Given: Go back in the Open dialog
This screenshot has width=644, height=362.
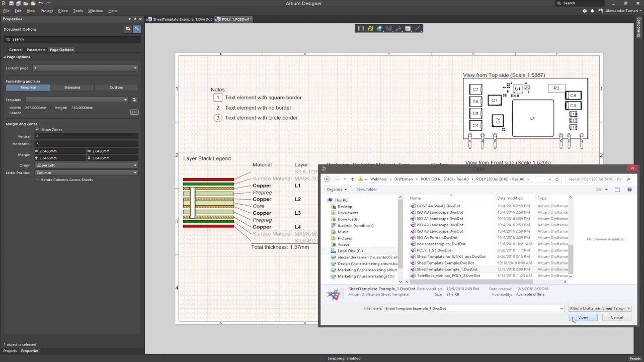Looking at the screenshot, I should point(327,179).
